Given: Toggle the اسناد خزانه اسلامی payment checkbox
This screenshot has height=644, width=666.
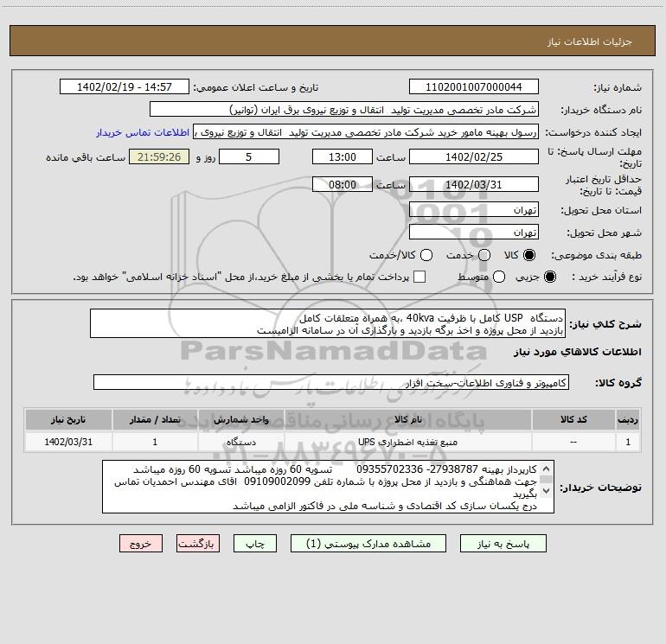Looking at the screenshot, I should click(419, 277).
